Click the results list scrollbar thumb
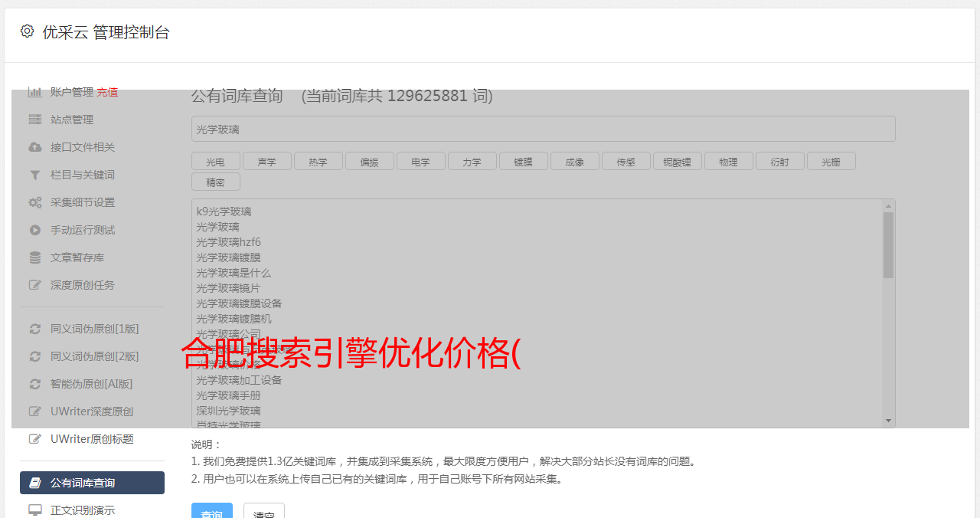980x518 pixels. point(888,245)
